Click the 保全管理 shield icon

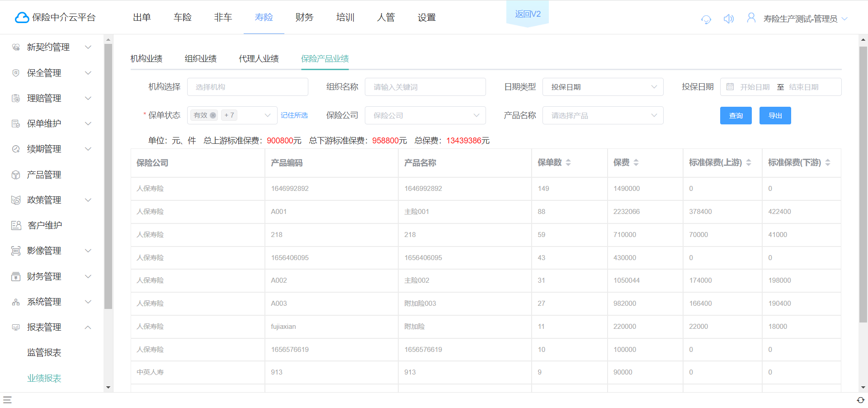[x=16, y=73]
